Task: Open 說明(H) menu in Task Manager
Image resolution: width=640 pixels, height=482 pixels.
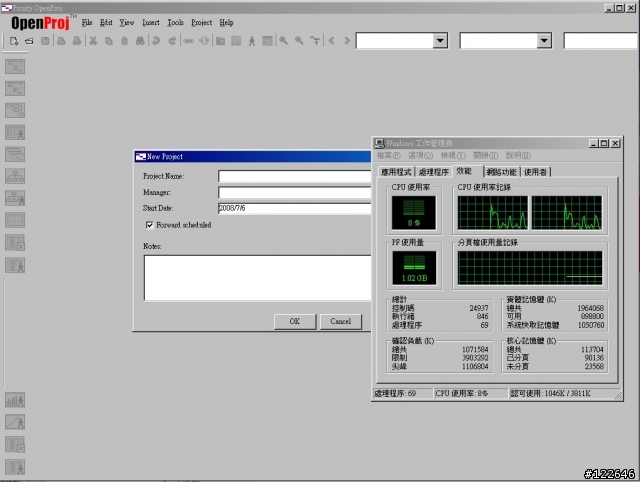Action: [x=518, y=155]
